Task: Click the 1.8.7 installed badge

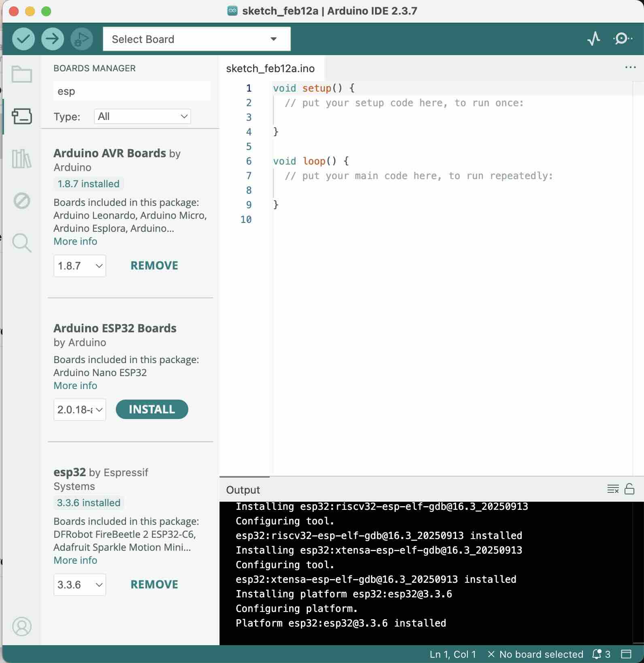Action: click(89, 184)
